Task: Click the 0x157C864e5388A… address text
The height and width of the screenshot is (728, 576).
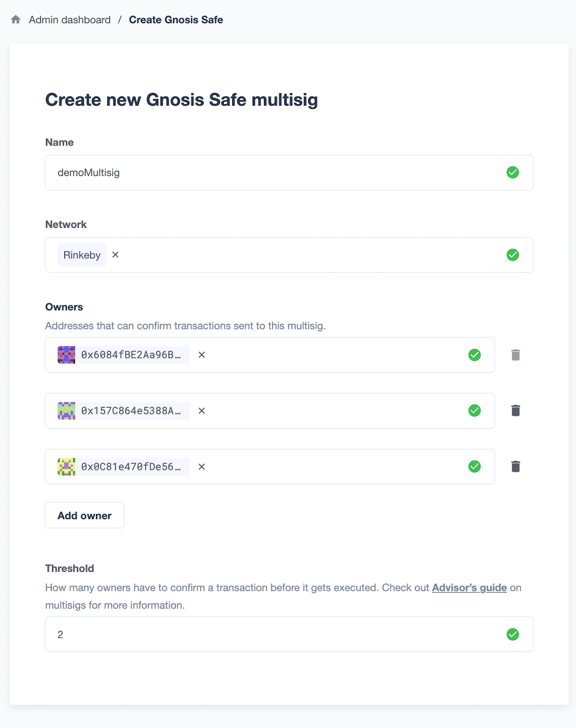Action: point(131,411)
